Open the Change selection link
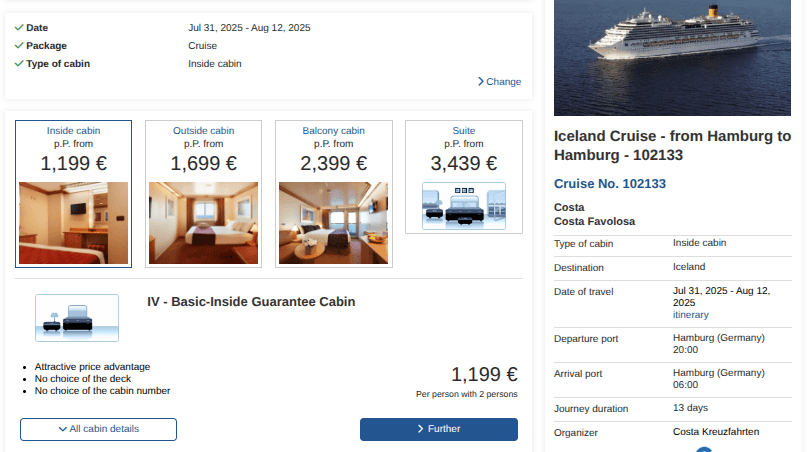Image resolution: width=807 pixels, height=452 pixels. click(x=503, y=82)
